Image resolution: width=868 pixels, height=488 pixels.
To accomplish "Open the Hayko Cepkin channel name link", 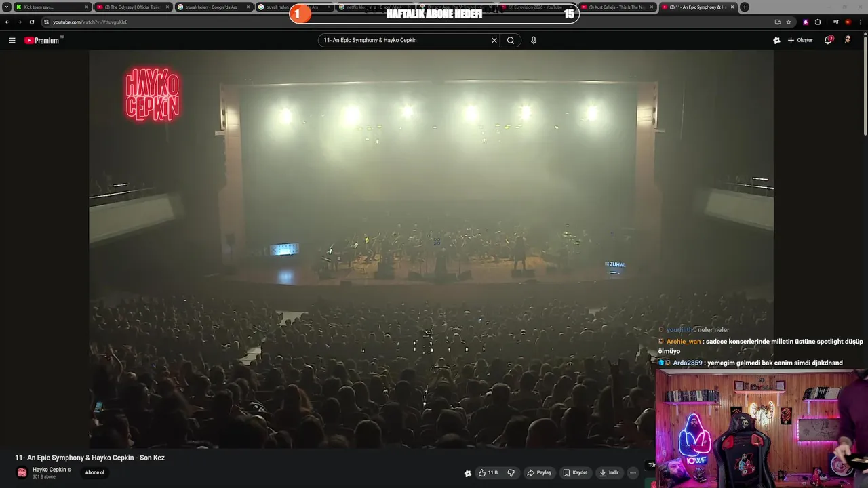I will pyautogui.click(x=49, y=470).
